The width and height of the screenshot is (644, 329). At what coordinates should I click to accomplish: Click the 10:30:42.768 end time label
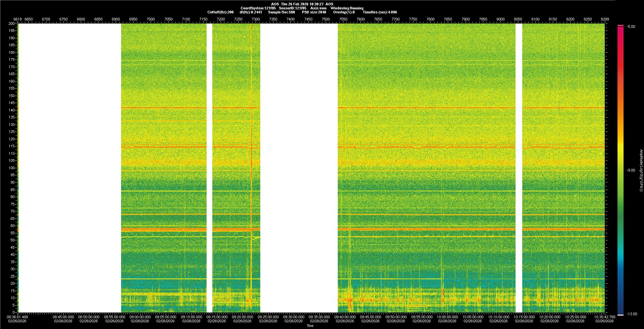tap(604, 317)
